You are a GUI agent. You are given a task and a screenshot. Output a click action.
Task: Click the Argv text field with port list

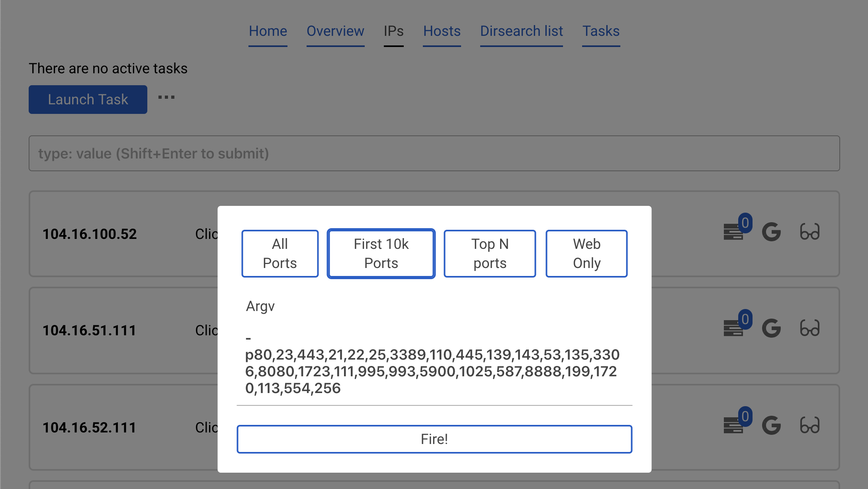tap(434, 363)
